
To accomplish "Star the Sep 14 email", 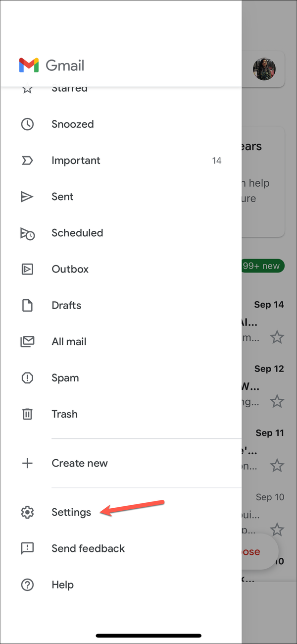I will (x=277, y=337).
